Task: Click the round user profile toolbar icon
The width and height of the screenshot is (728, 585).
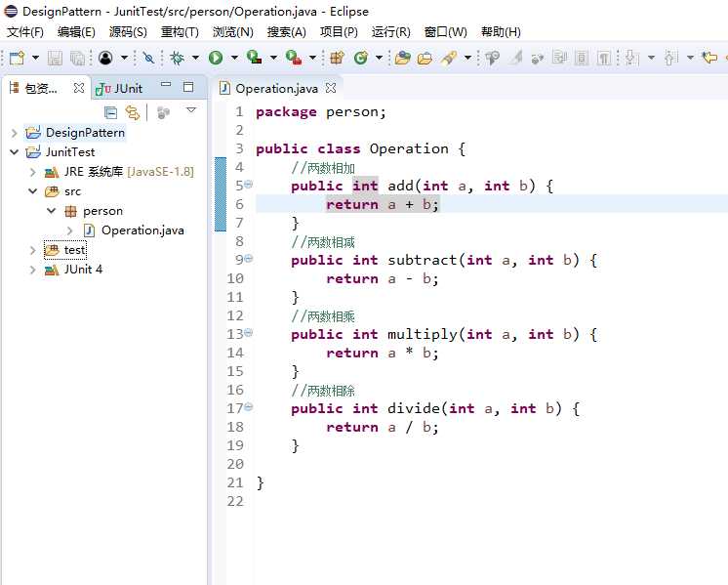Action: (x=105, y=58)
